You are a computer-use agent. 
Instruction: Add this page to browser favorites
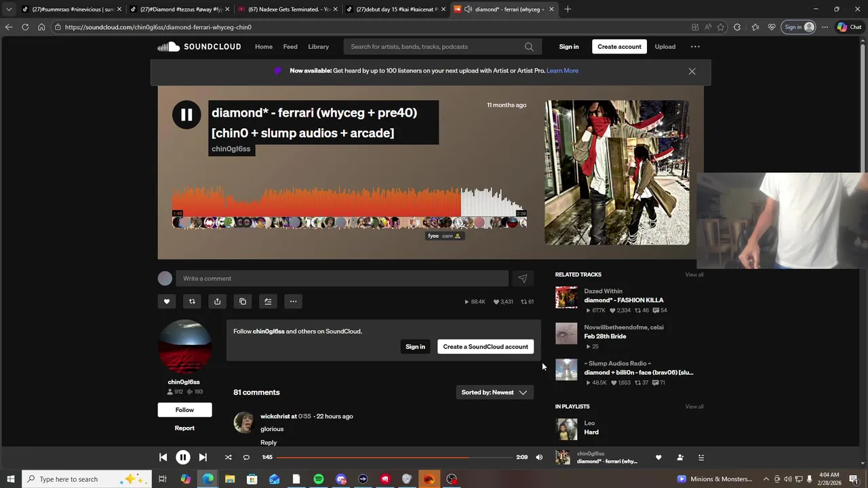[x=721, y=27]
